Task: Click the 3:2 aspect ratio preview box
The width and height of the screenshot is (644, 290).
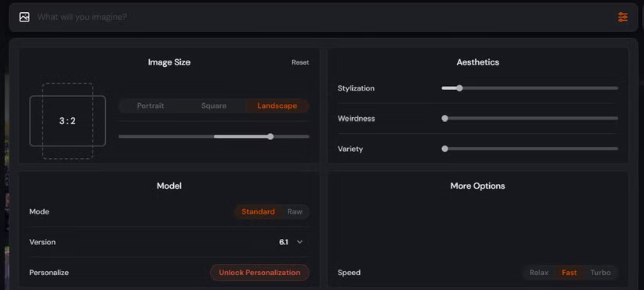Action: 67,121
